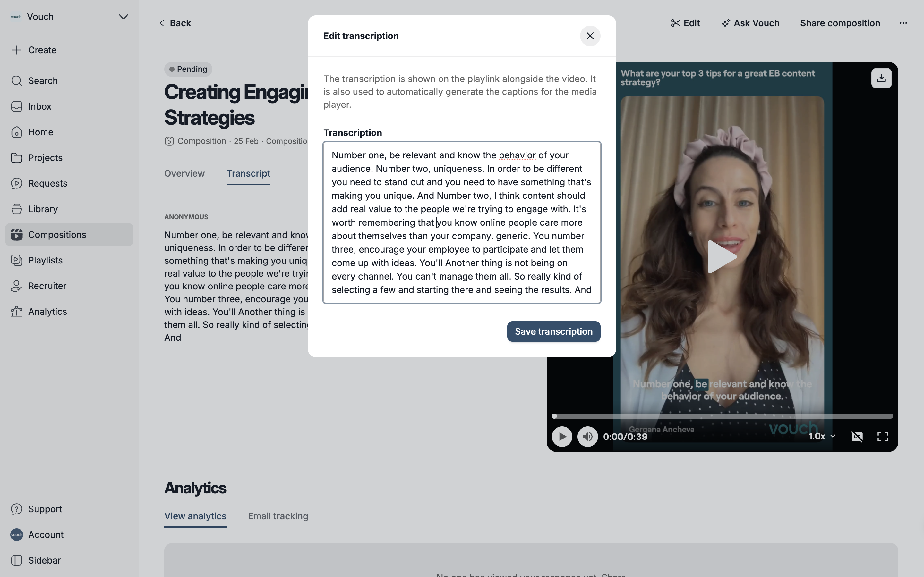Open the Email tracking tab
The image size is (924, 577).
point(278,516)
